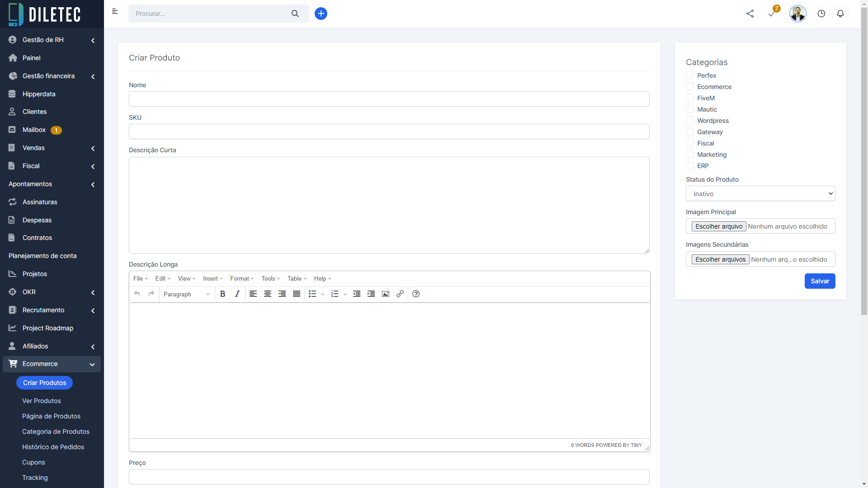Click the Nome input field
Screen dimensions: 868x488
pos(389,99)
